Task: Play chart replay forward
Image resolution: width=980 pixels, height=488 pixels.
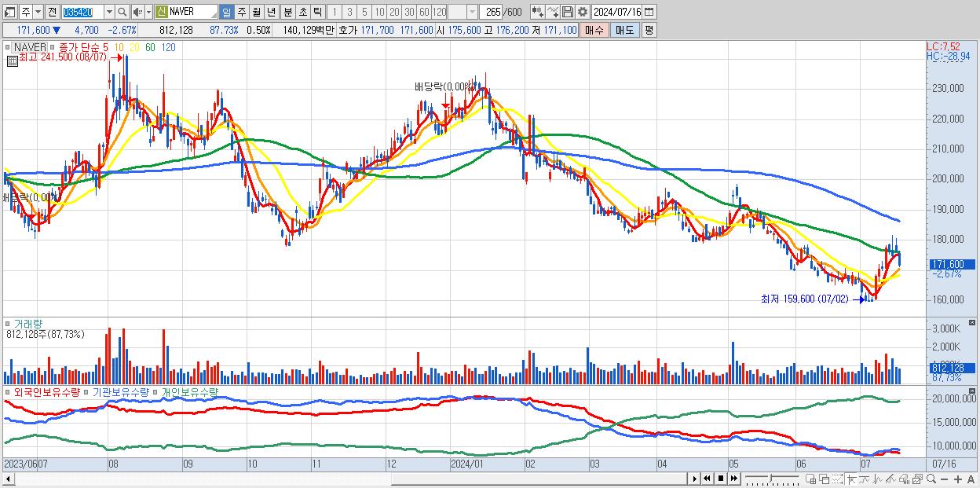Action: (694, 479)
